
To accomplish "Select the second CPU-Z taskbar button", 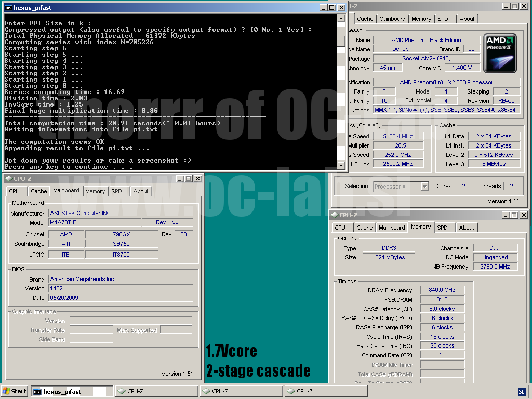I will click(241, 391).
